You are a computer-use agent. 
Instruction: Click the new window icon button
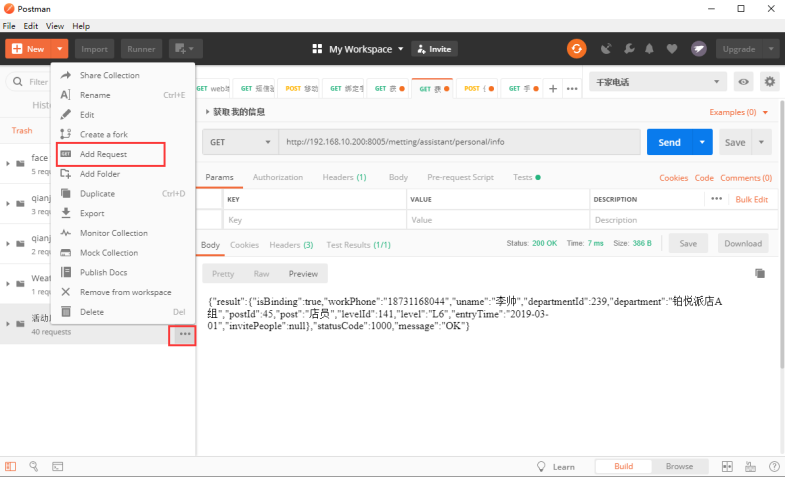(185, 49)
